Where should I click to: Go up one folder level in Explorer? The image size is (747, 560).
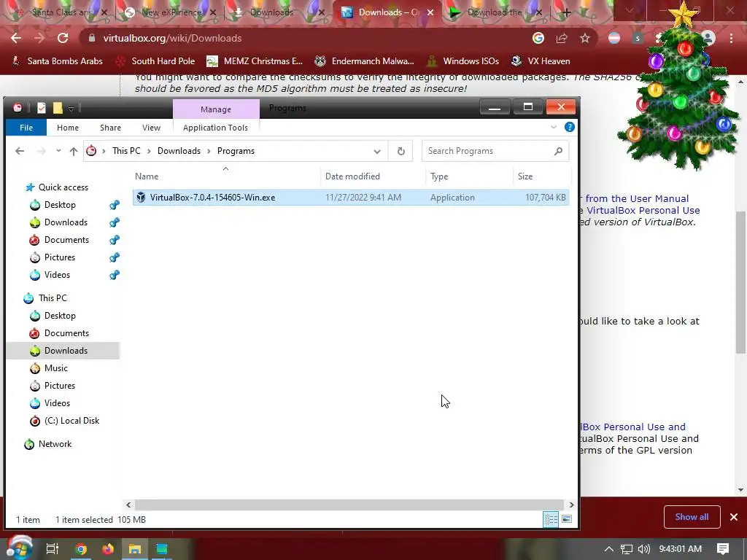pos(74,151)
